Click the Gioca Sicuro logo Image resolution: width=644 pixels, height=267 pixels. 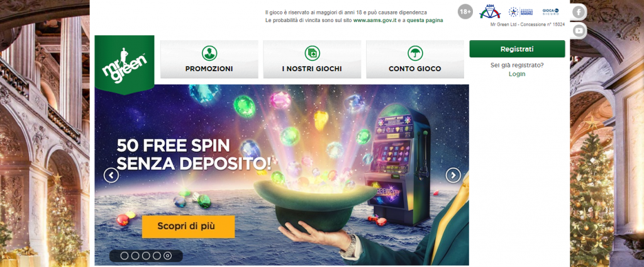(x=551, y=11)
